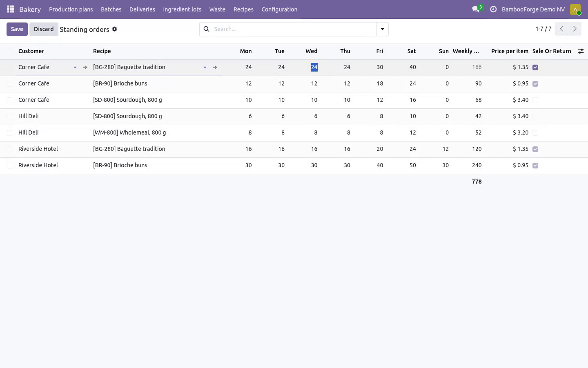This screenshot has width=588, height=368.
Task: Open the Deliveries menu
Action: (142, 9)
